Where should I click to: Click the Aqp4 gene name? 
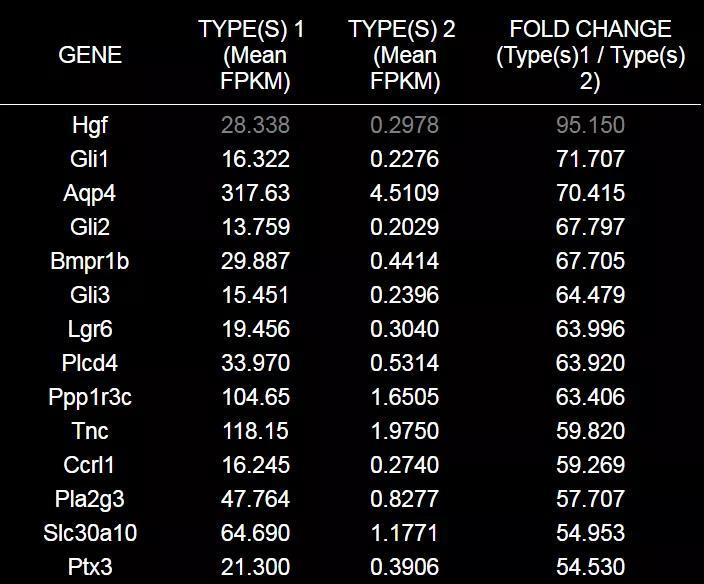pyautogui.click(x=90, y=193)
